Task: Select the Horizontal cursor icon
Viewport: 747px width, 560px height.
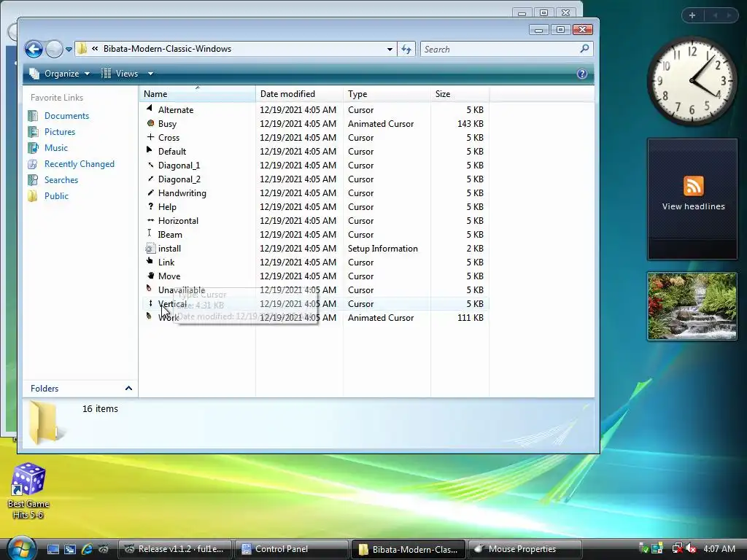Action: pos(150,220)
